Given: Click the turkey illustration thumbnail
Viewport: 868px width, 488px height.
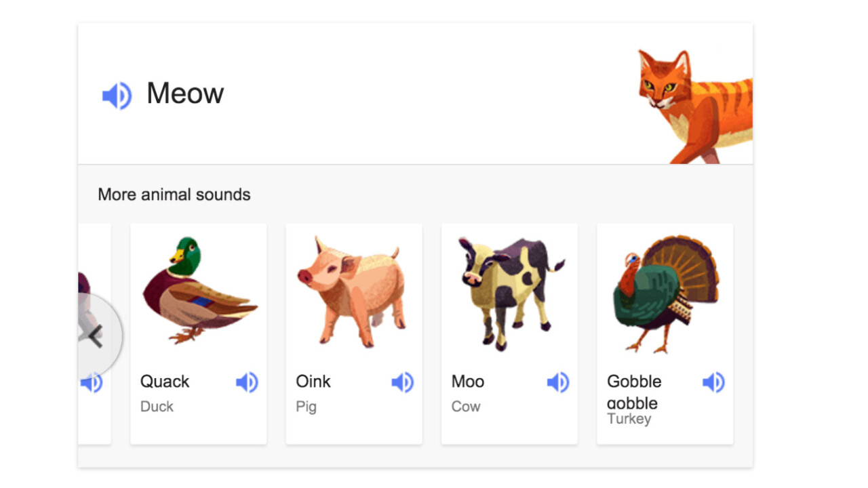Looking at the screenshot, I should tap(665, 293).
